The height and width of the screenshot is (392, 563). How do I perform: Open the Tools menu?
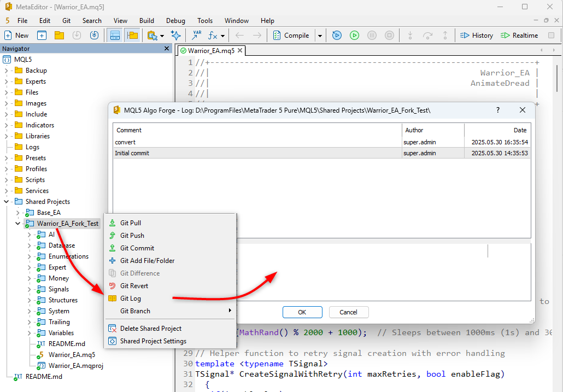pos(205,20)
